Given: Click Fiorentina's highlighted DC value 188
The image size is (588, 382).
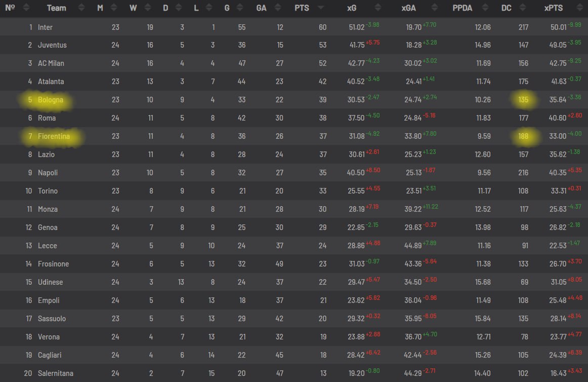Looking at the screenshot, I should pos(523,136).
